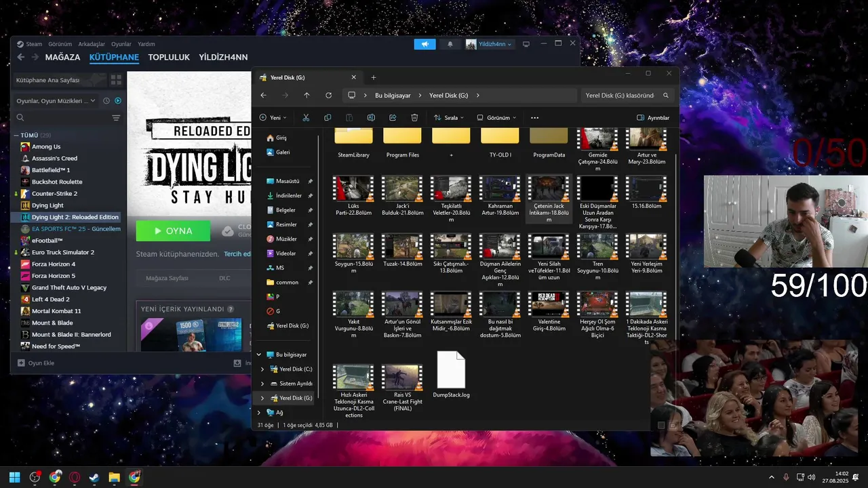Go back in File Explorer
868x488 pixels.
click(x=264, y=96)
